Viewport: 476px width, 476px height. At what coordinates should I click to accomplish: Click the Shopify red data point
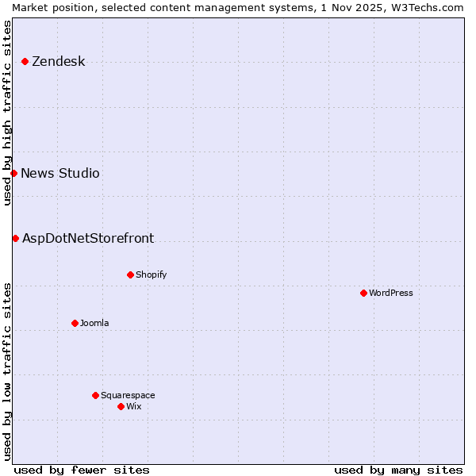click(x=130, y=274)
